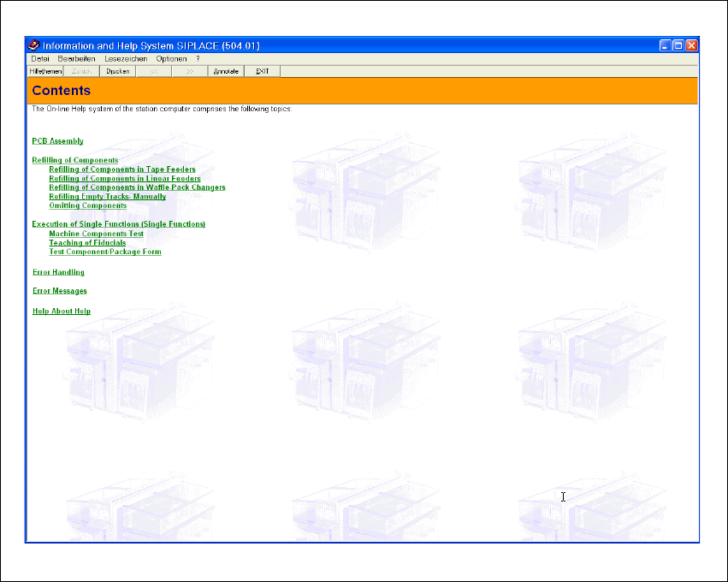
Task: Close the Information and Help System window
Action: pyautogui.click(x=691, y=45)
